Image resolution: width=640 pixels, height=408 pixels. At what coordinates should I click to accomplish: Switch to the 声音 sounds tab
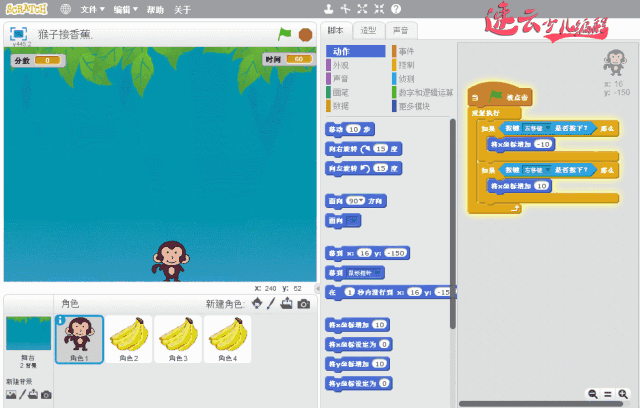tap(401, 31)
